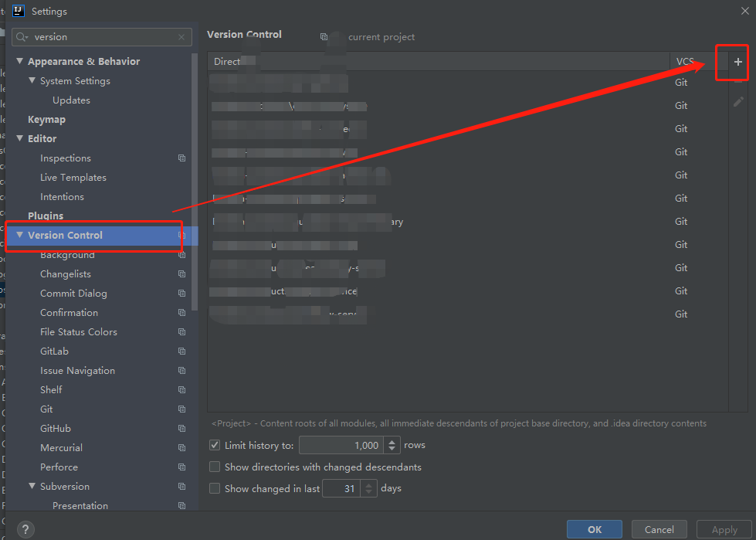Click the project-level icon next to File Status Colors

[x=181, y=331]
